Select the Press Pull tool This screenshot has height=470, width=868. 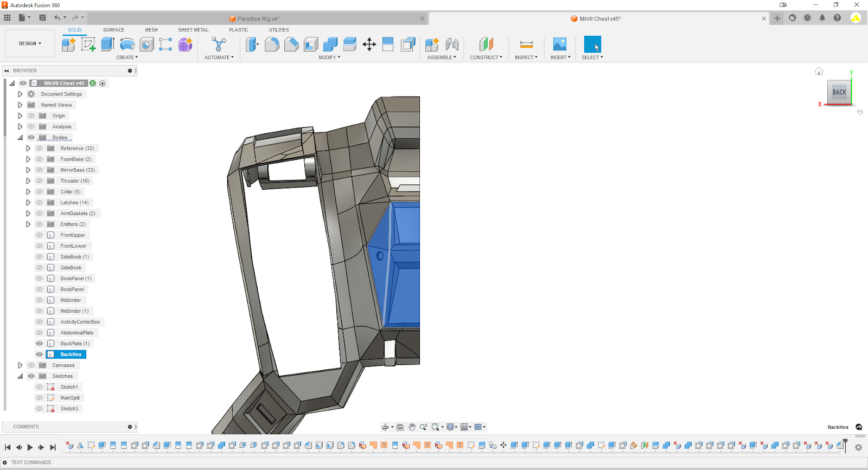pos(252,44)
